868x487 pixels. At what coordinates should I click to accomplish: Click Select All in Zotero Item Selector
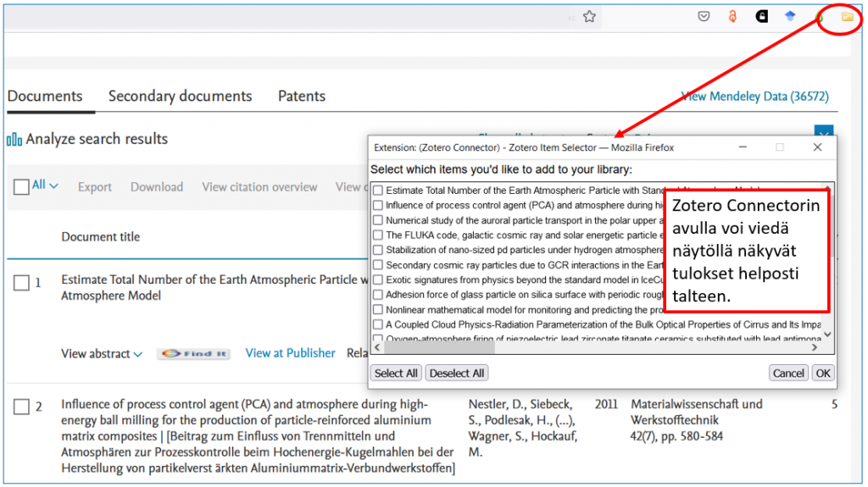point(396,373)
